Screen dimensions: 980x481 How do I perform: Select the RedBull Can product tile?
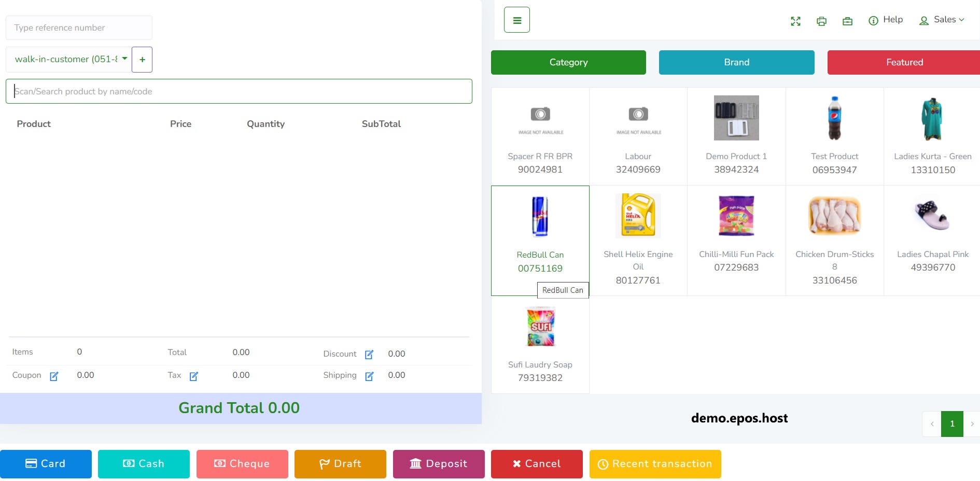540,228
